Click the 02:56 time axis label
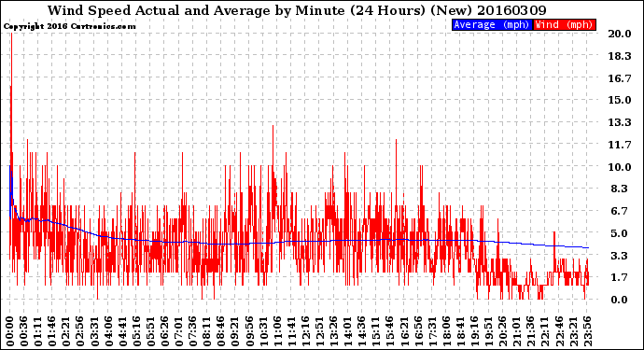 [x=80, y=331]
